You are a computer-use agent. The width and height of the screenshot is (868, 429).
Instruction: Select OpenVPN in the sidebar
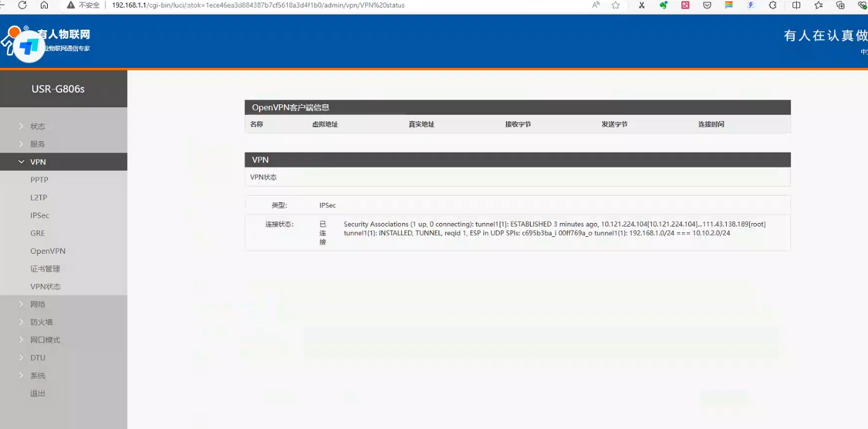pos(48,251)
